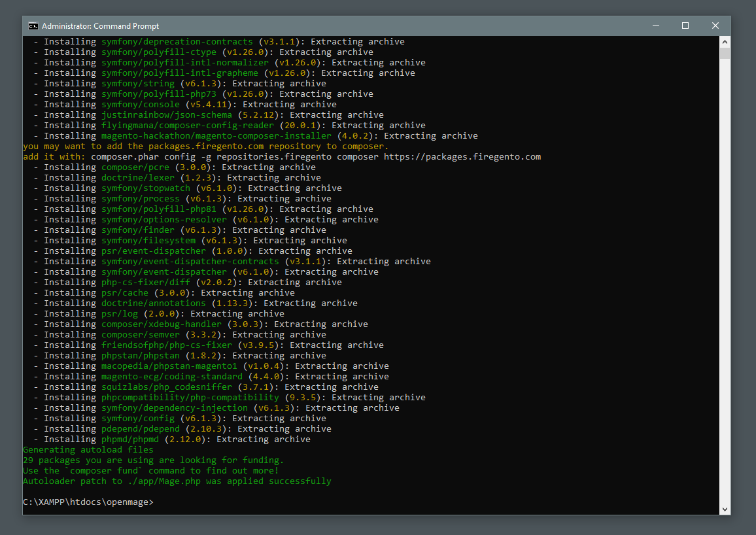Click the vertical scrollbar thumb
The image size is (756, 535).
pyautogui.click(x=725, y=53)
